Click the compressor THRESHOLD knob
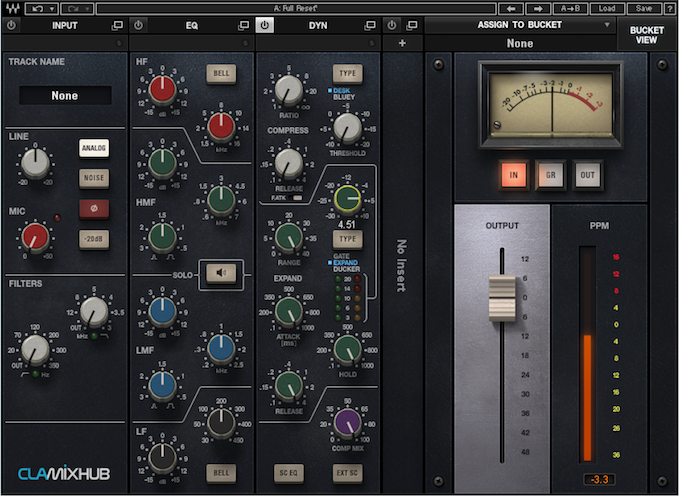The height and width of the screenshot is (497, 680). click(347, 128)
